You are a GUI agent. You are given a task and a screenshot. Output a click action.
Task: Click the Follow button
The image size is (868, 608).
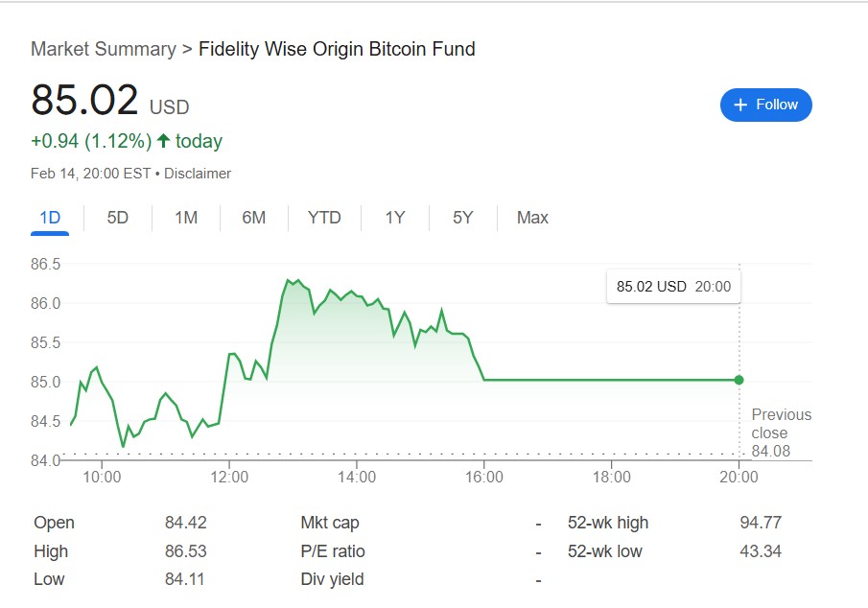[x=765, y=105]
